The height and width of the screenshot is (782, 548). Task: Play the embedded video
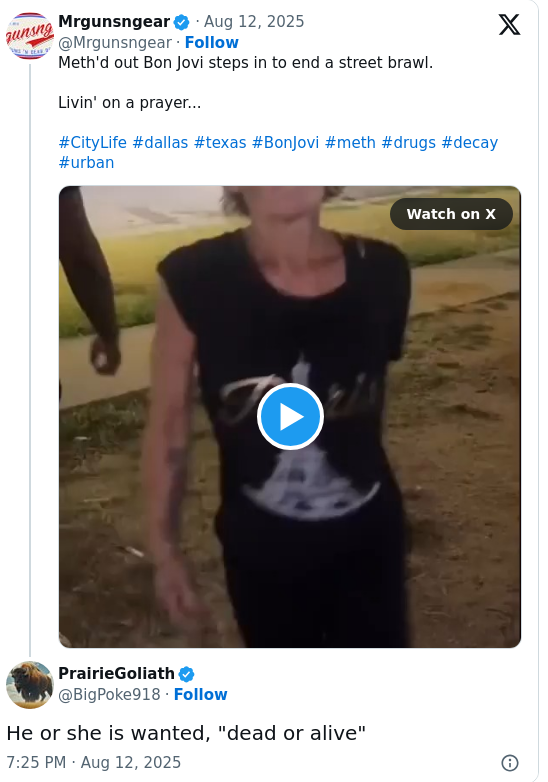click(x=290, y=416)
